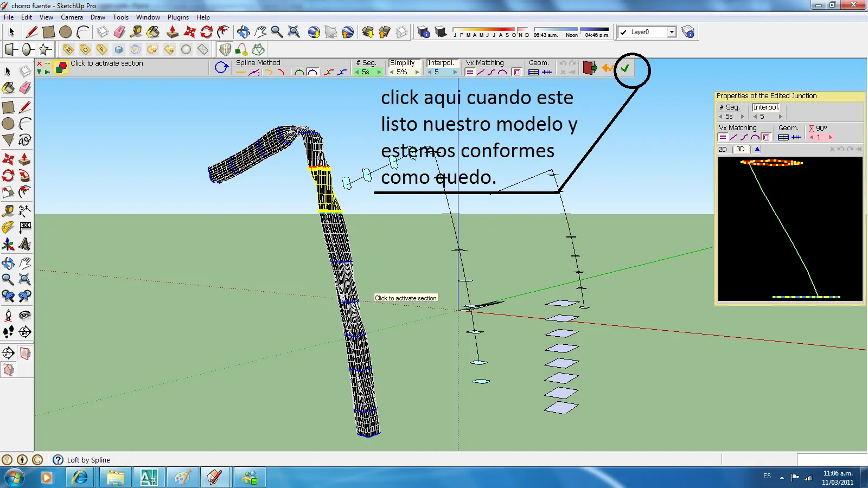The width and height of the screenshot is (868, 488).
Task: Open the Draw menu
Action: [x=98, y=17]
